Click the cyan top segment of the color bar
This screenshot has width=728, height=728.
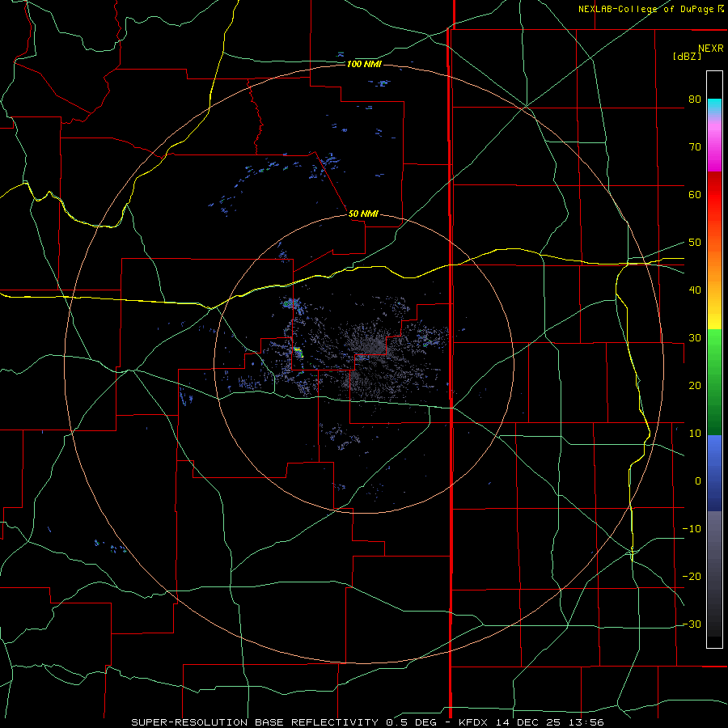coord(714,108)
